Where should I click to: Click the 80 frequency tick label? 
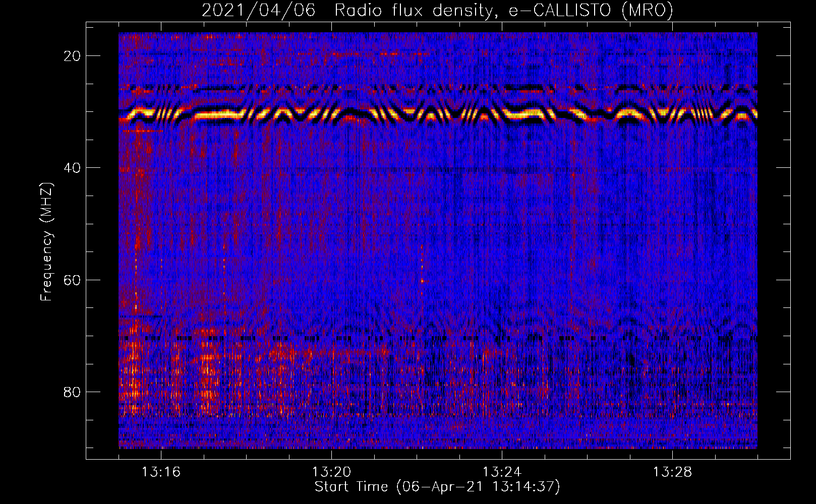[72, 392]
